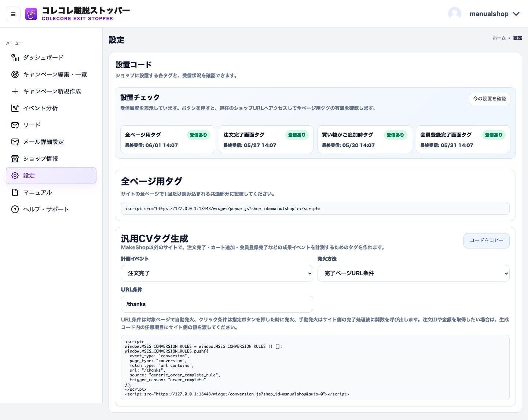
Task: Click the イベント分析 chart icon
Action: [15, 108]
